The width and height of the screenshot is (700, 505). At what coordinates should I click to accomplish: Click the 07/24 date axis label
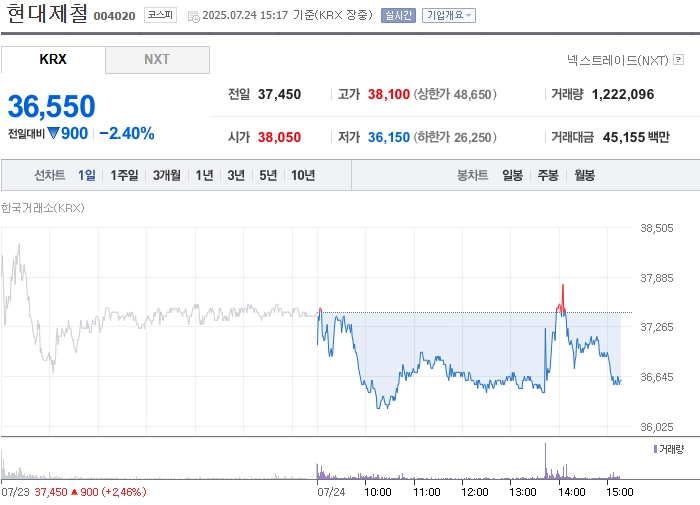331,492
